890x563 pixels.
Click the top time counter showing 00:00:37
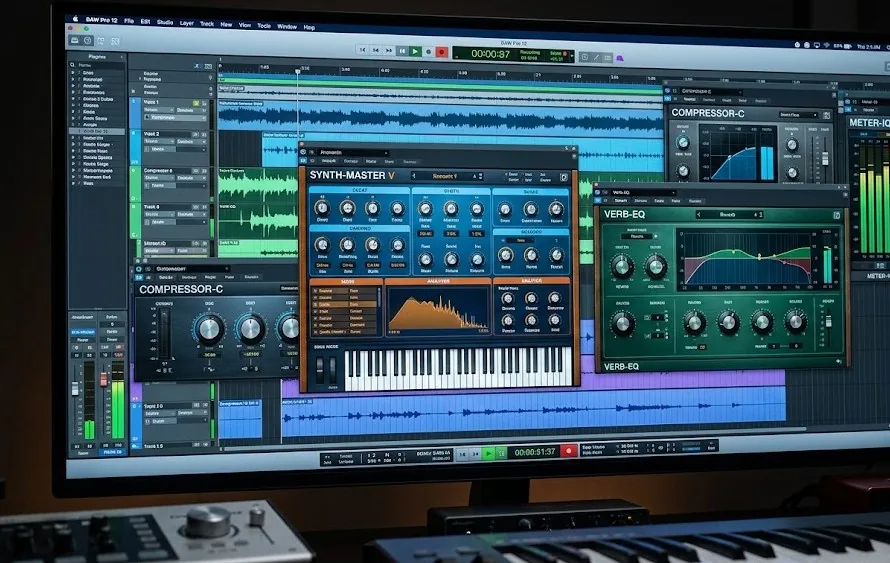[x=490, y=54]
